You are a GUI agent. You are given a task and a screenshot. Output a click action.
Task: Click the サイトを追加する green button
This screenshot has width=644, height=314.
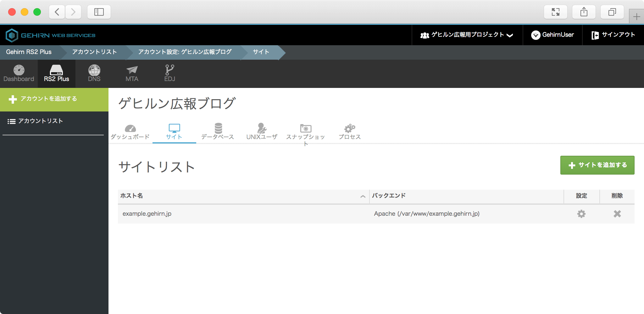click(x=597, y=165)
